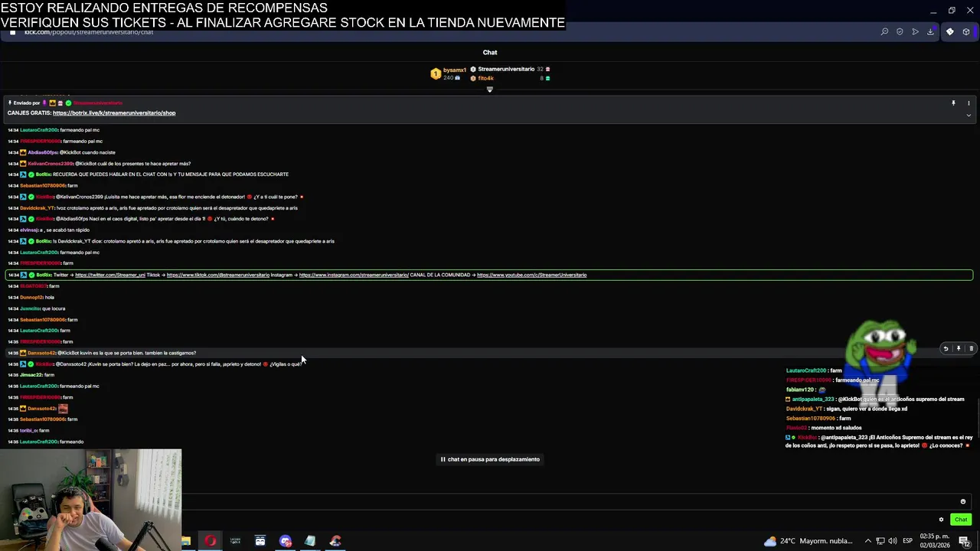Click bysamx1 top gifter entry
This screenshot has height=551, width=980.
pyautogui.click(x=449, y=73)
